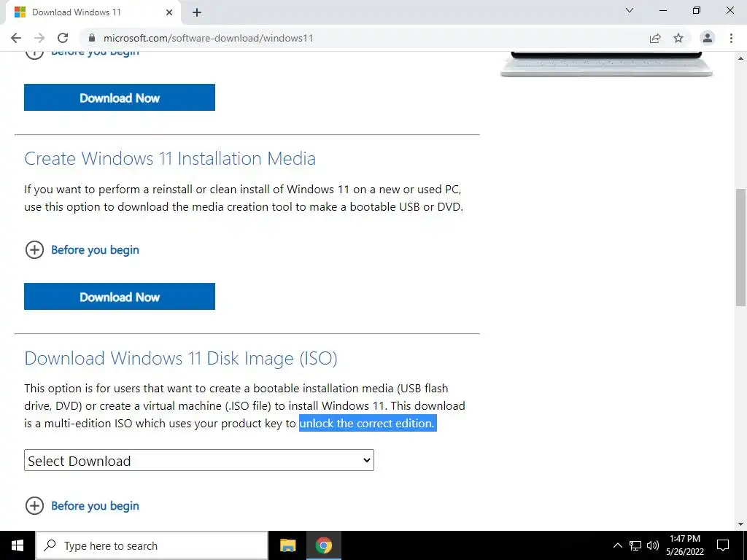Expand Before you begin under Installation Media
747x560 pixels.
(x=82, y=249)
